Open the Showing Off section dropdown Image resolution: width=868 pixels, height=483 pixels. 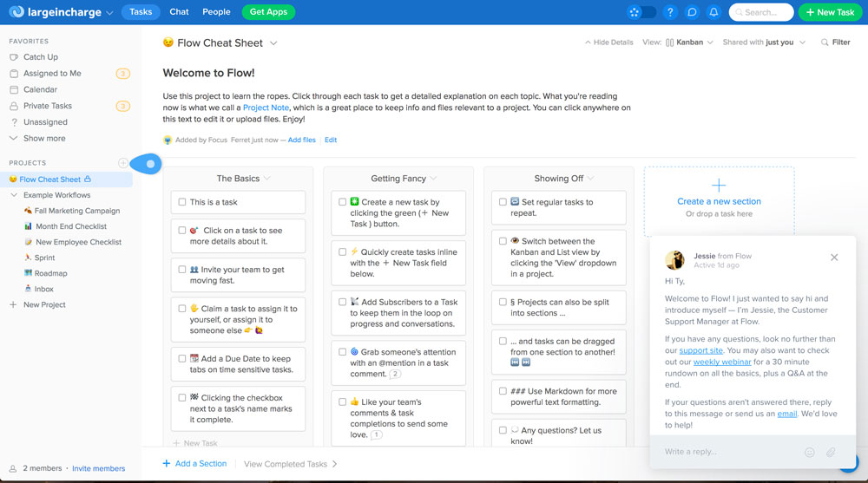coord(590,179)
